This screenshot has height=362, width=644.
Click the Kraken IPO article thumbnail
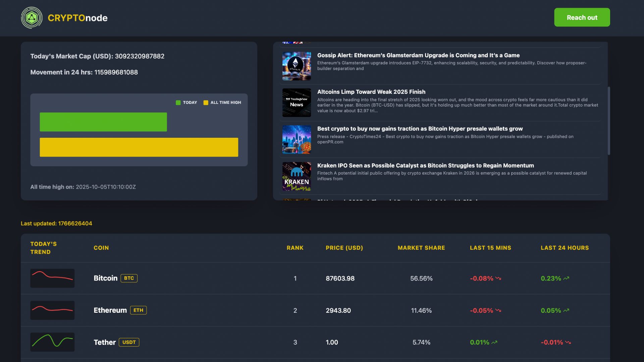pyautogui.click(x=297, y=176)
